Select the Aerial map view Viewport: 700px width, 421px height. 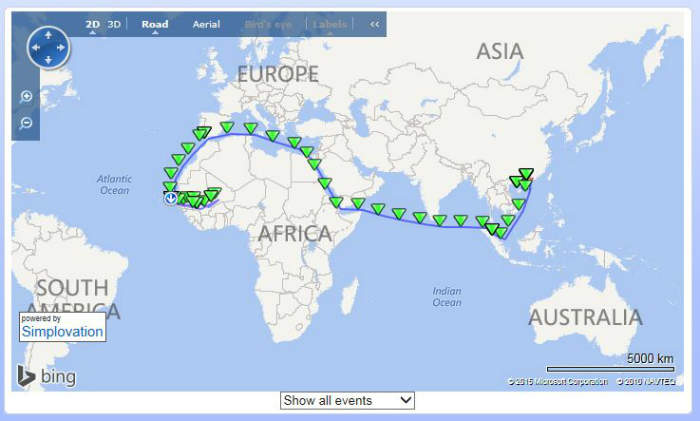pos(206,23)
